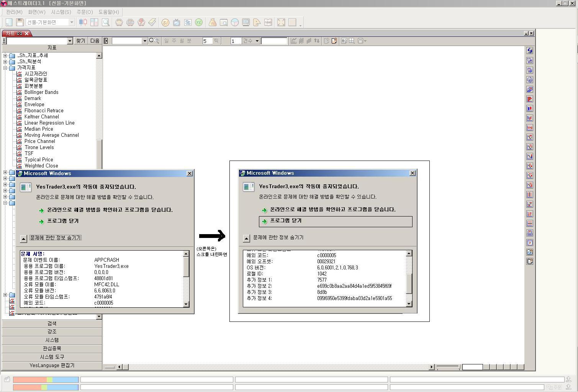Open the 도움말(H) help menu
Screen dimensions: 578x392
[109, 12]
